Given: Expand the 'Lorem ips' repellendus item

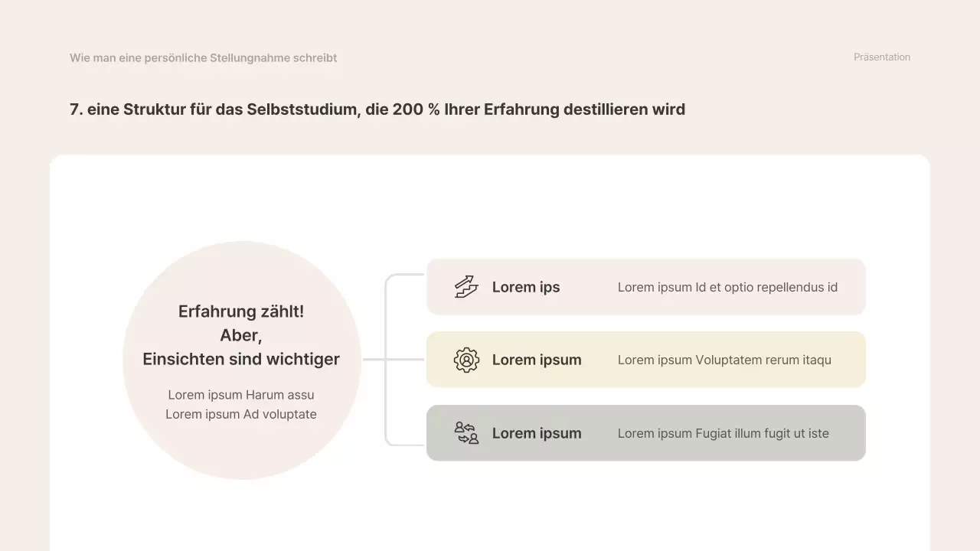Looking at the screenshot, I should [x=727, y=286].
